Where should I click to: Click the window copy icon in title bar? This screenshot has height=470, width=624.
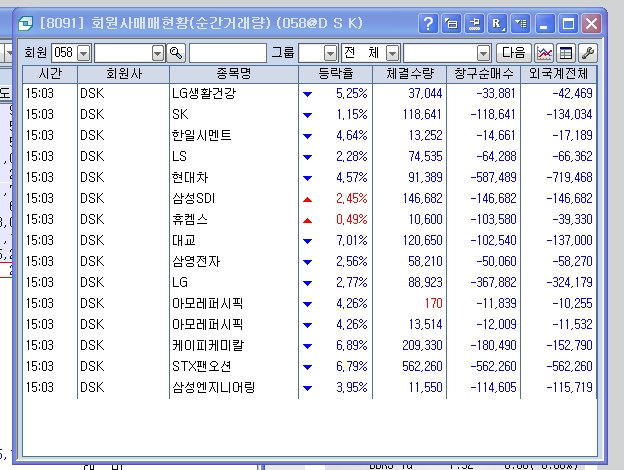[452, 23]
